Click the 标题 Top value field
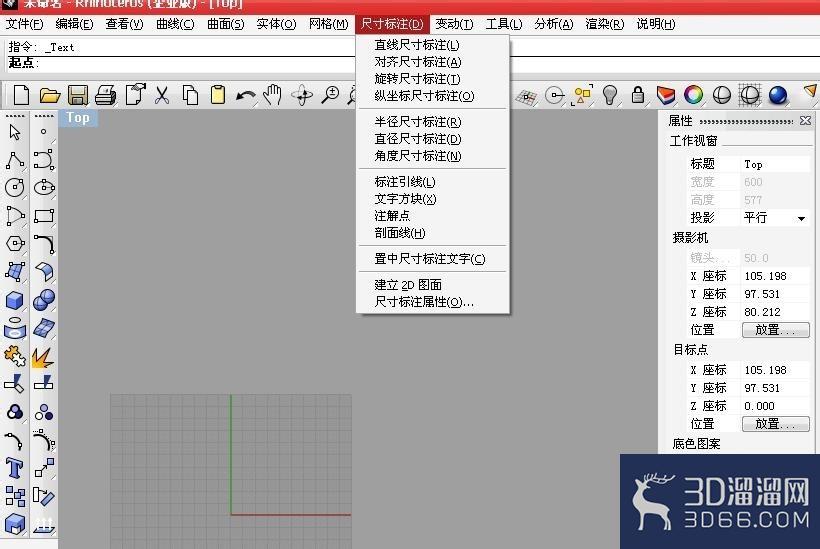820x549 pixels. 775,164
